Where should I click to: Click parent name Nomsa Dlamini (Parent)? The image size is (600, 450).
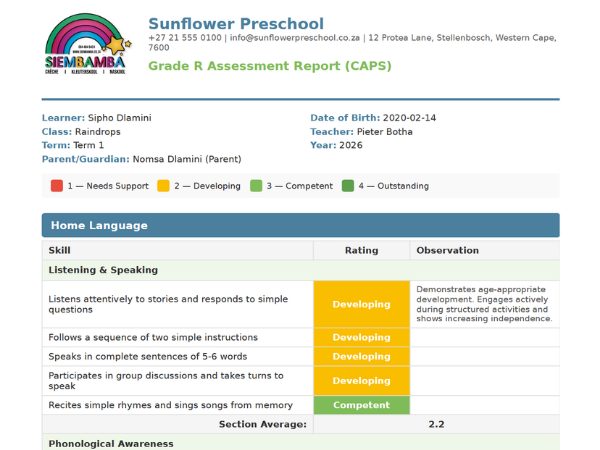pos(187,159)
